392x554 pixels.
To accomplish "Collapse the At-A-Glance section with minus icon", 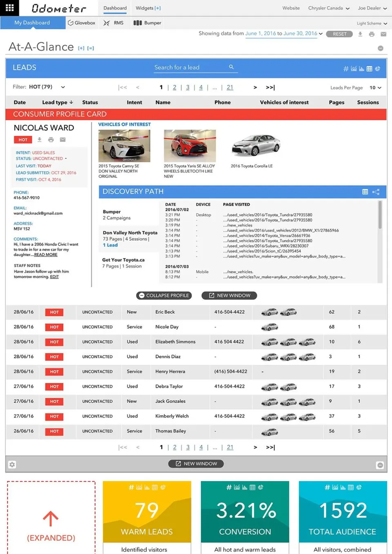I will coord(381,48).
